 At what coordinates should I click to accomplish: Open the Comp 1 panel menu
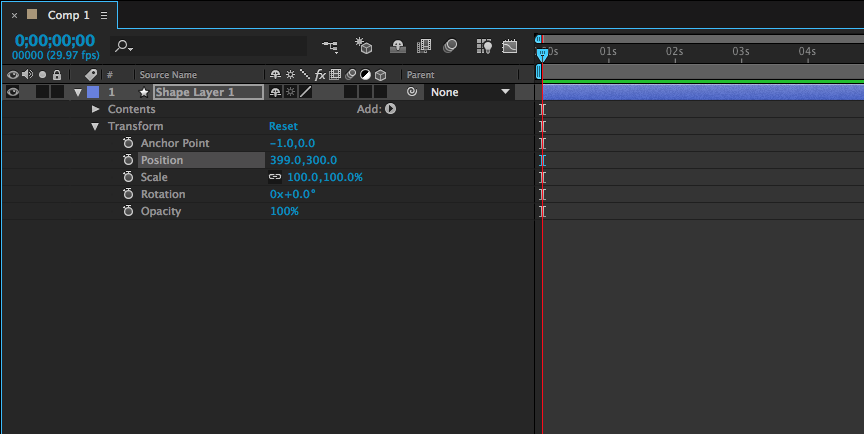click(x=104, y=16)
